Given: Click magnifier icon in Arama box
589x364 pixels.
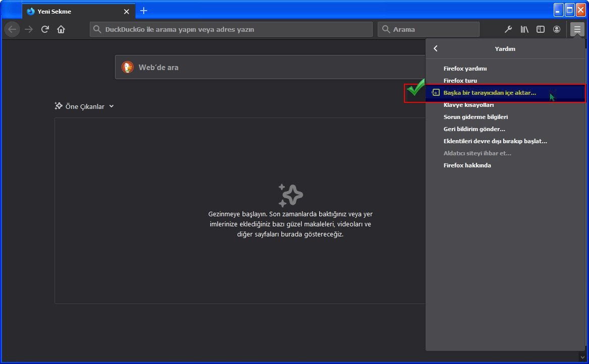Looking at the screenshot, I should [x=386, y=29].
